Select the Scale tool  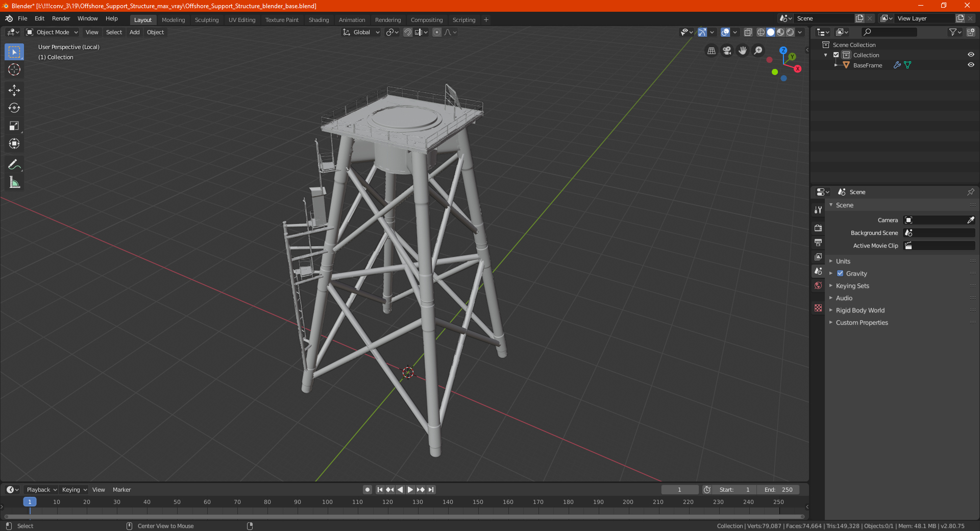coord(14,126)
